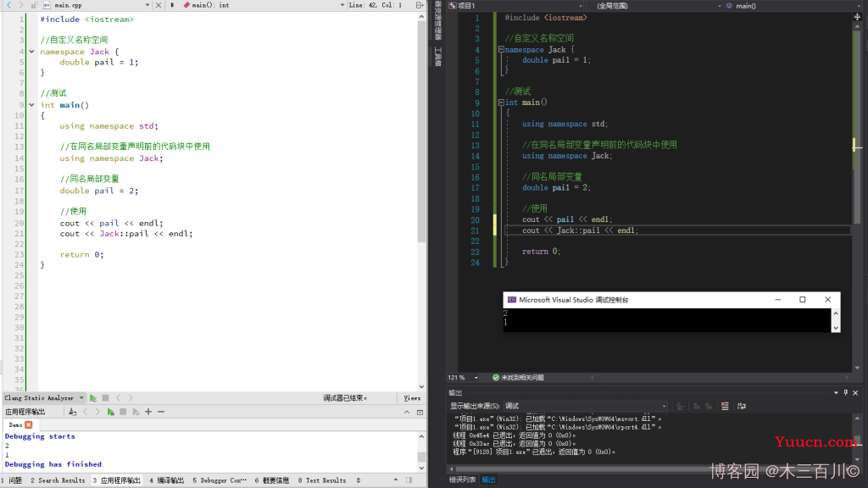Zoom out application output with minus
Screen dimensions: 868x488
coord(160,412)
